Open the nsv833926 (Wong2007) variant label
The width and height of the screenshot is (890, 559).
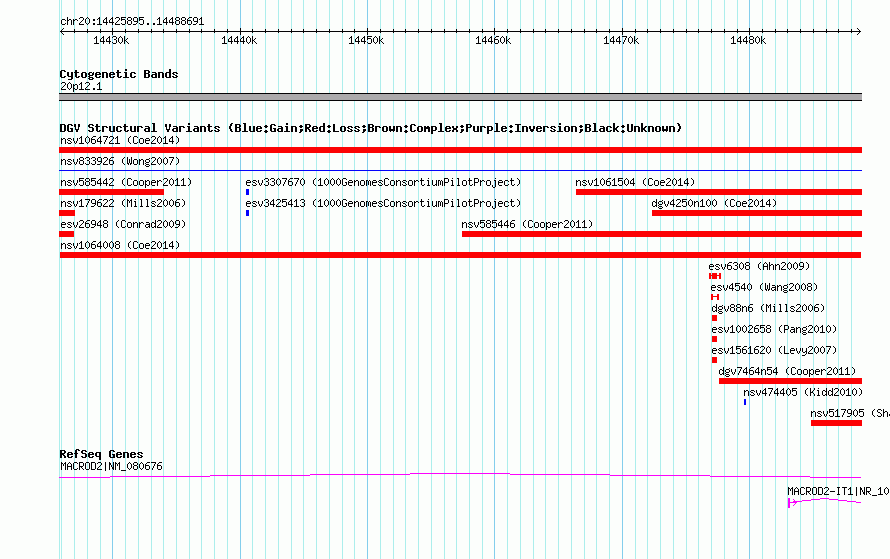[x=120, y=161]
